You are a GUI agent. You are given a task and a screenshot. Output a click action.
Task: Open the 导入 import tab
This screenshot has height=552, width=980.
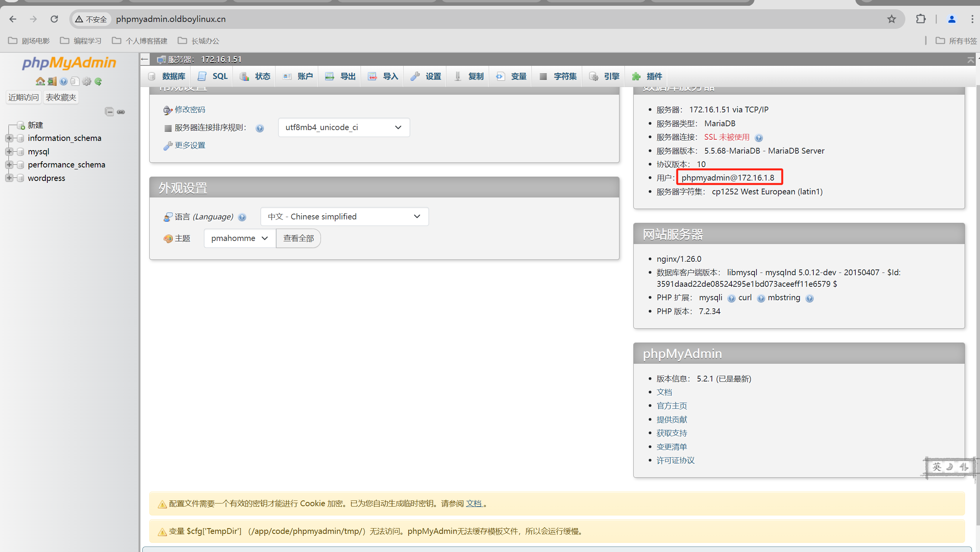[x=383, y=76]
